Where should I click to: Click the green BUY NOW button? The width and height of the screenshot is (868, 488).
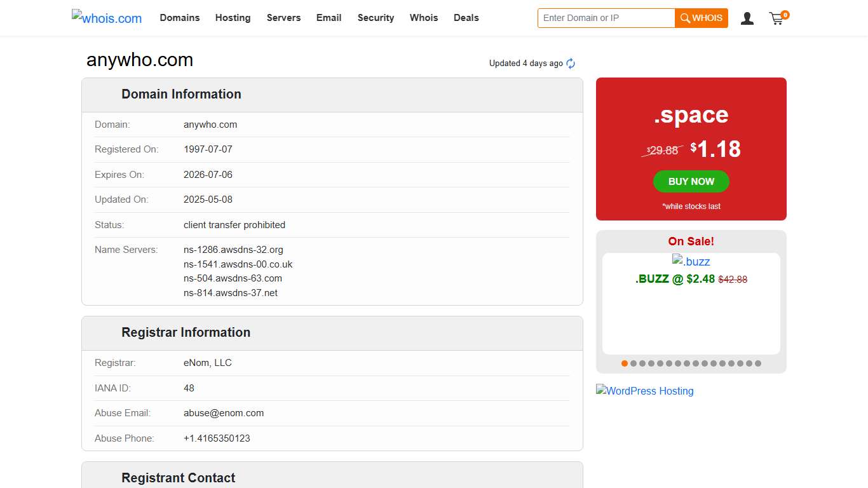(691, 182)
